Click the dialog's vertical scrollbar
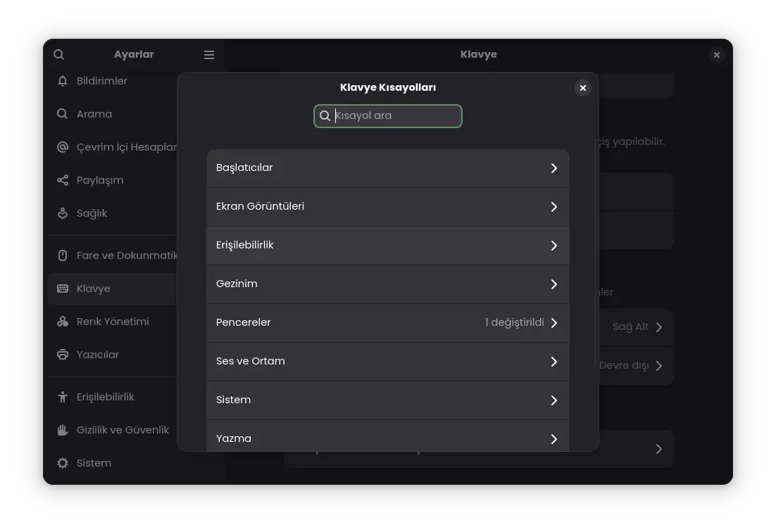This screenshot has height=532, width=776. (x=595, y=252)
